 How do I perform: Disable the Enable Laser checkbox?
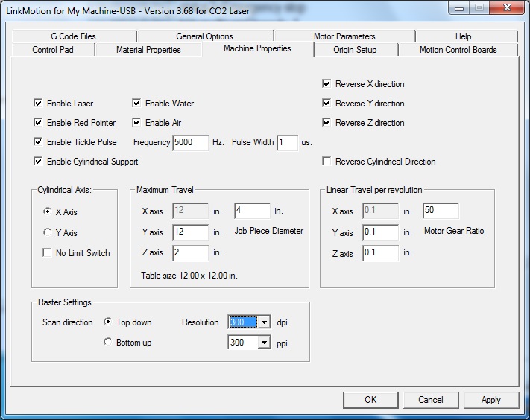tap(39, 104)
